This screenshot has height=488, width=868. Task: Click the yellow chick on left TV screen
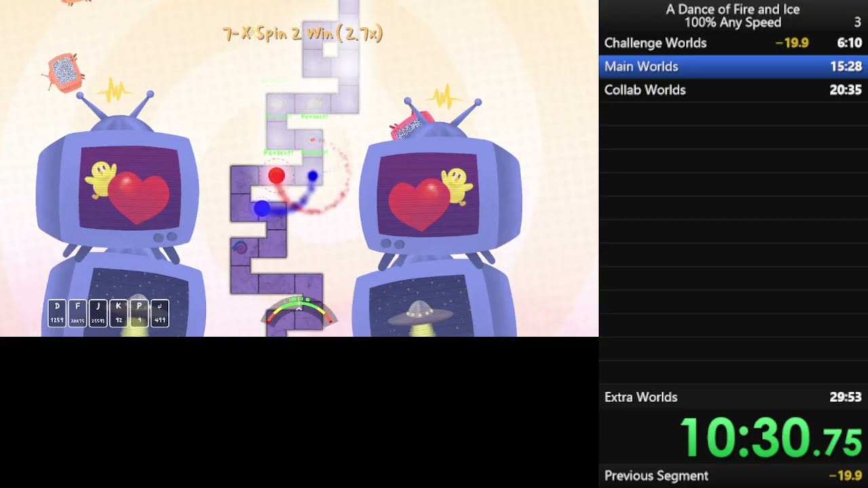pyautogui.click(x=100, y=179)
